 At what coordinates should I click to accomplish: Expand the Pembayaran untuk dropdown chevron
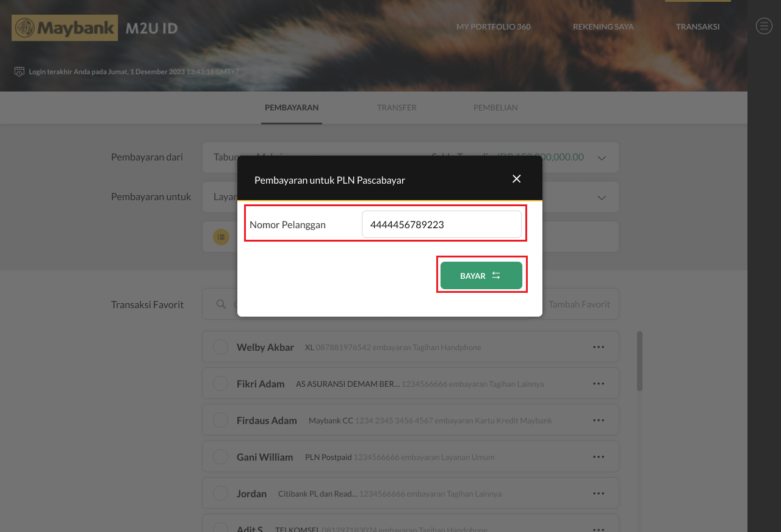(x=601, y=198)
